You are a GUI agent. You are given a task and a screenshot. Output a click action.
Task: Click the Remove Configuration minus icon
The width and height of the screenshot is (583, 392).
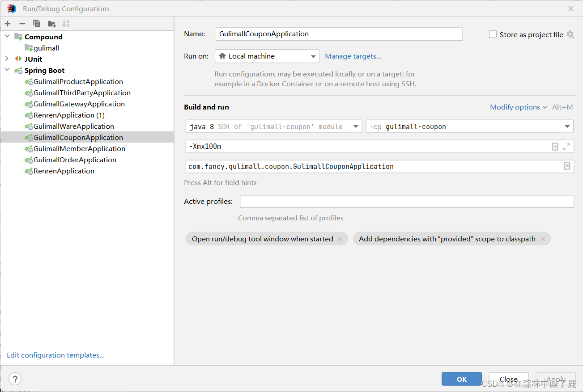pyautogui.click(x=22, y=24)
